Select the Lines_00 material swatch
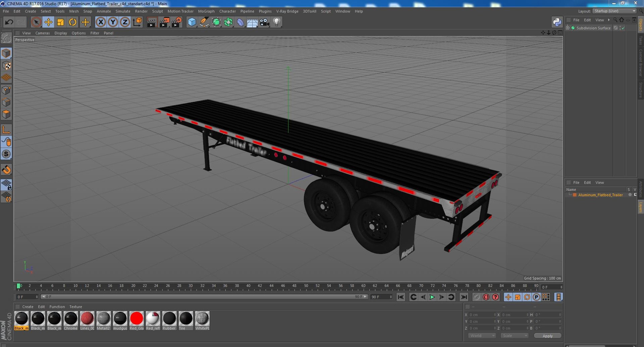The height and width of the screenshot is (347, 644). [87, 321]
